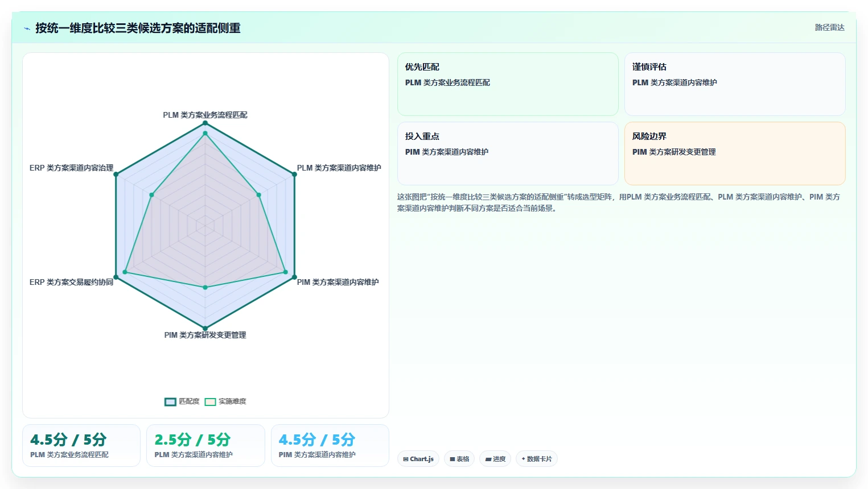This screenshot has height=489, width=868.
Task: Click the 4.5分 card for PLM 类方案业务流程匹配
Action: (x=81, y=445)
